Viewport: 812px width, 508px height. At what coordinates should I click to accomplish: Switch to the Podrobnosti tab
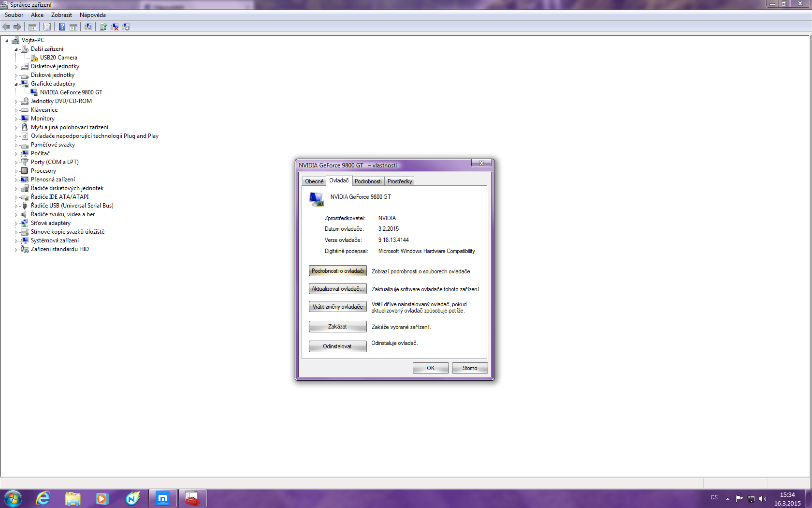(368, 181)
